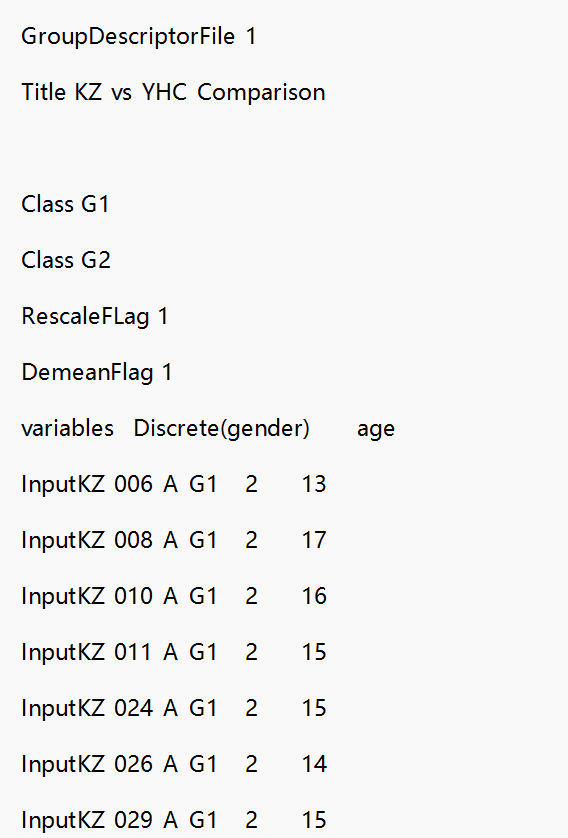568x838 pixels.
Task: Click the word variables in header row
Action: pyautogui.click(x=67, y=429)
